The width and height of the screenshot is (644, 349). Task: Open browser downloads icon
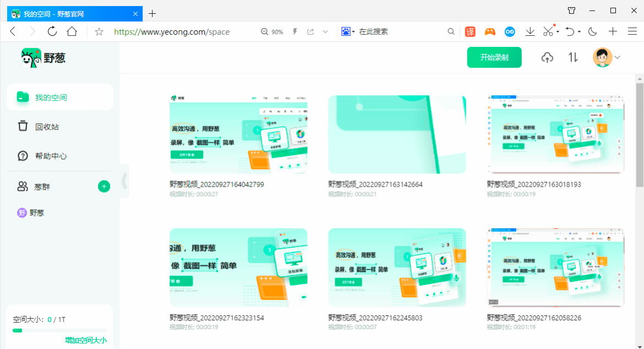530,31
